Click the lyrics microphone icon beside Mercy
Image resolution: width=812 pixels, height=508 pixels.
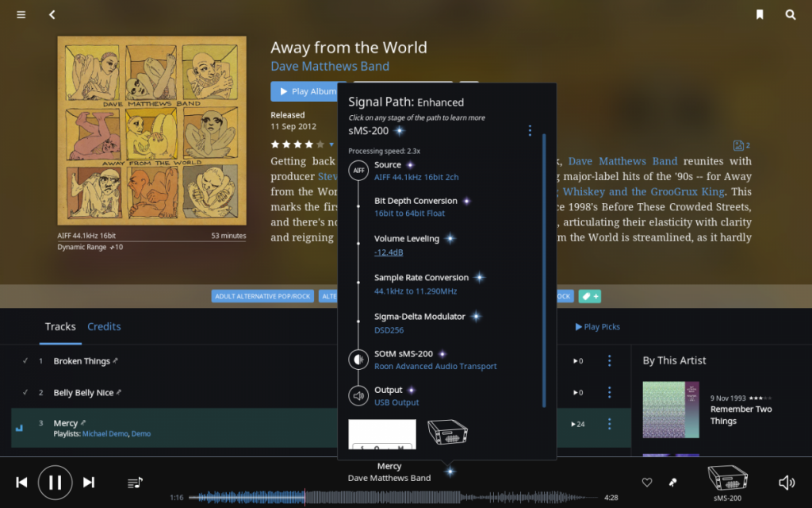coord(82,423)
